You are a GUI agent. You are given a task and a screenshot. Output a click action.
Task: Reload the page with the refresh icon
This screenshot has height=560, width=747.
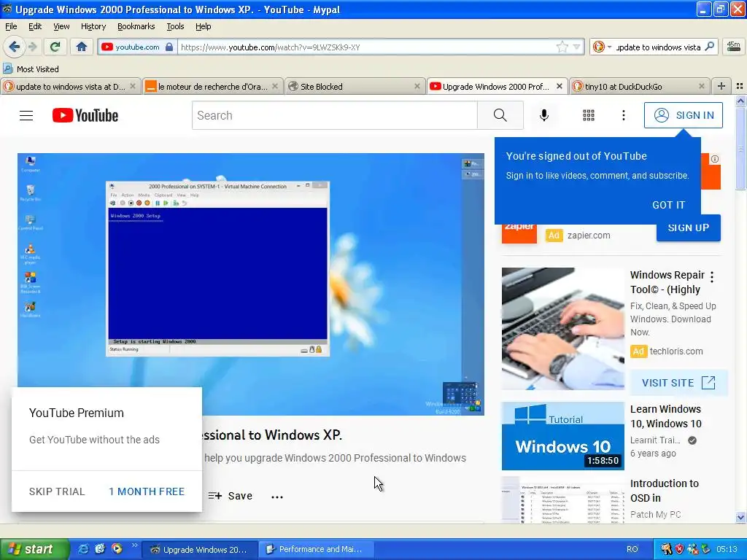pos(55,47)
